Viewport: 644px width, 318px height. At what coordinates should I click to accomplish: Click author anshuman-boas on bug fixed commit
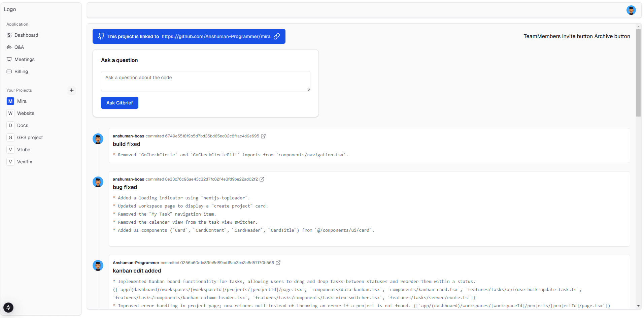pyautogui.click(x=128, y=179)
